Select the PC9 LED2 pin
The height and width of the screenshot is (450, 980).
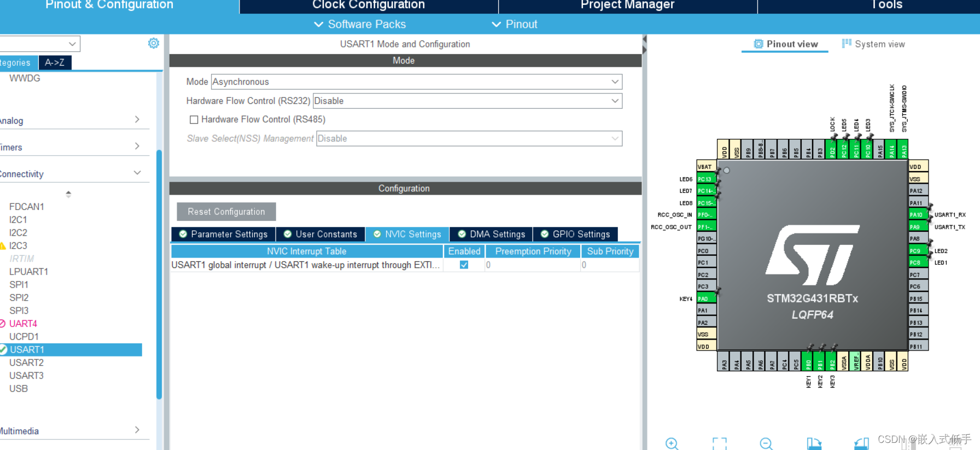[x=918, y=251]
